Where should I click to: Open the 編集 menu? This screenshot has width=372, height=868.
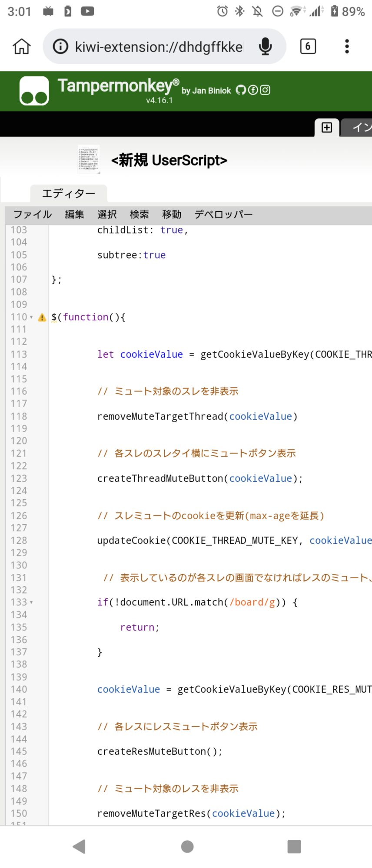74,214
